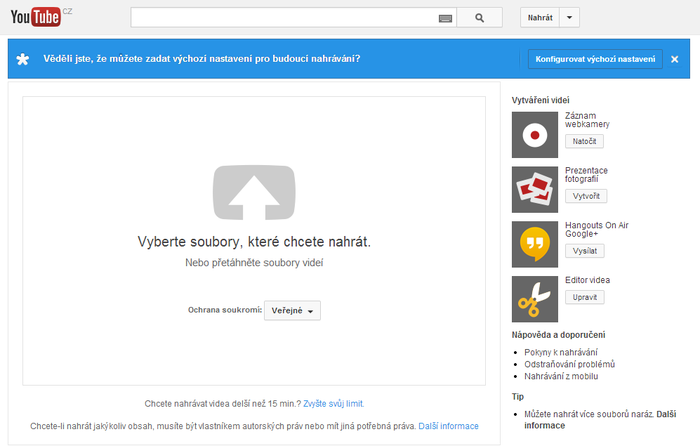Image resolution: width=700 pixels, height=446 pixels.
Task: Open the YouTube CZ logo home link
Action: click(41, 17)
